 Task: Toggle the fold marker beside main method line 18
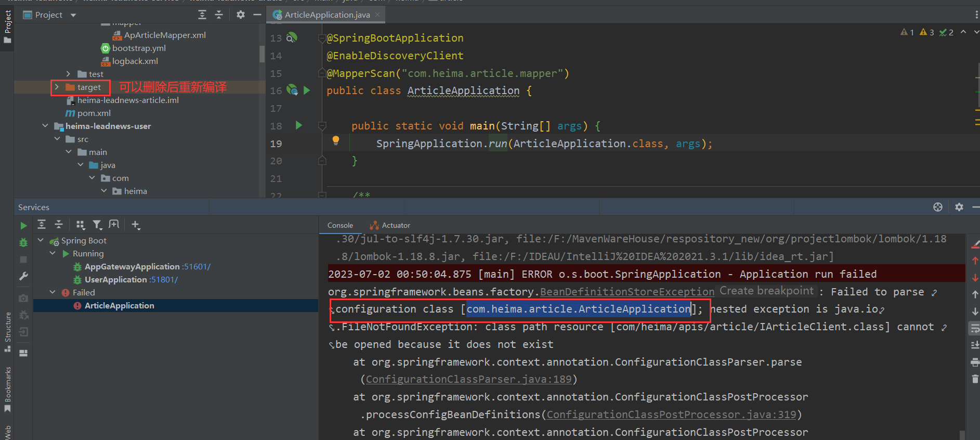pos(322,126)
